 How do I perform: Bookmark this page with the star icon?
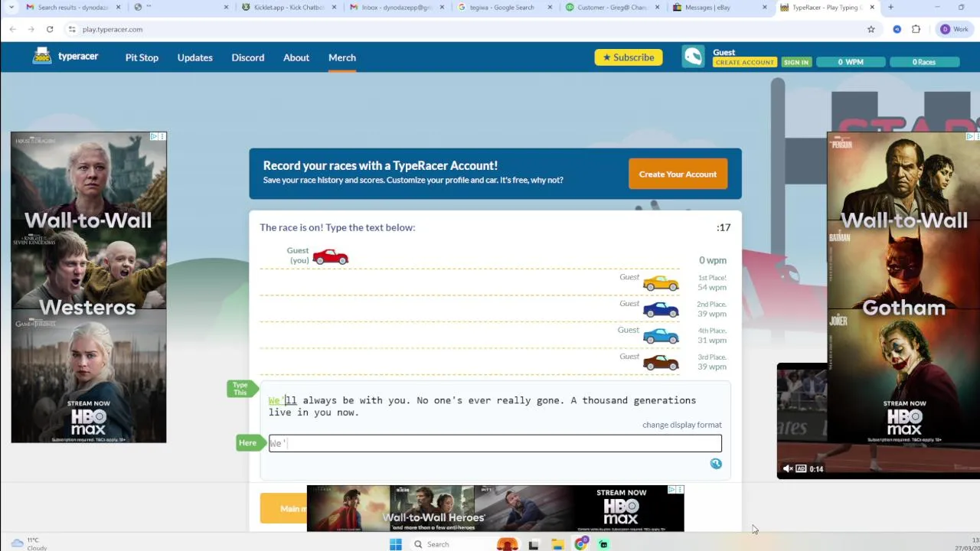pyautogui.click(x=871, y=29)
